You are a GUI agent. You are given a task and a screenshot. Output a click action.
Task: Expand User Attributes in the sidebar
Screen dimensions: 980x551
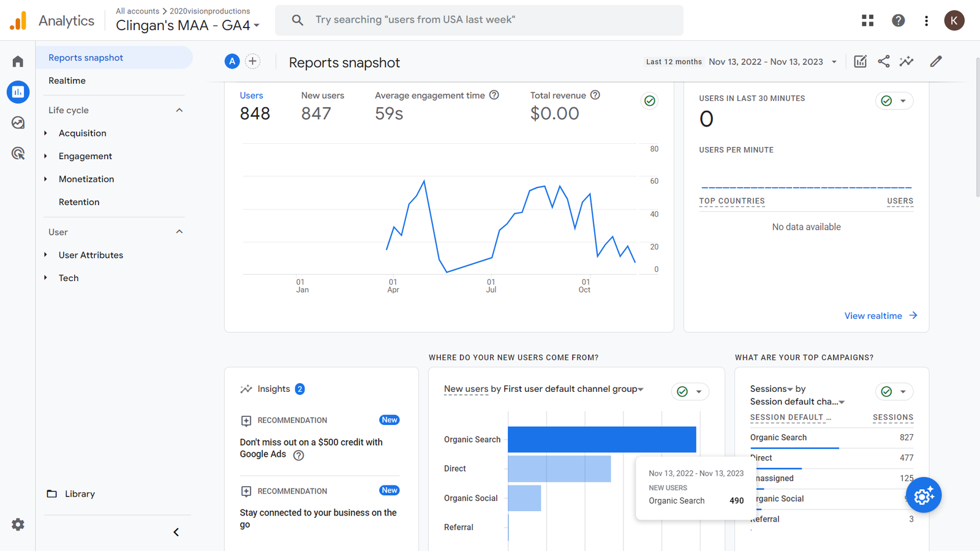45,255
